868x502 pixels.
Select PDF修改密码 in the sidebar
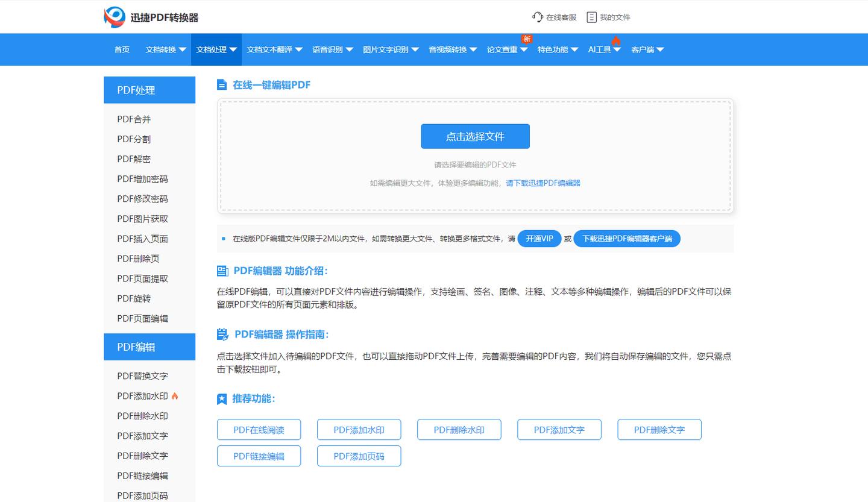pos(142,199)
